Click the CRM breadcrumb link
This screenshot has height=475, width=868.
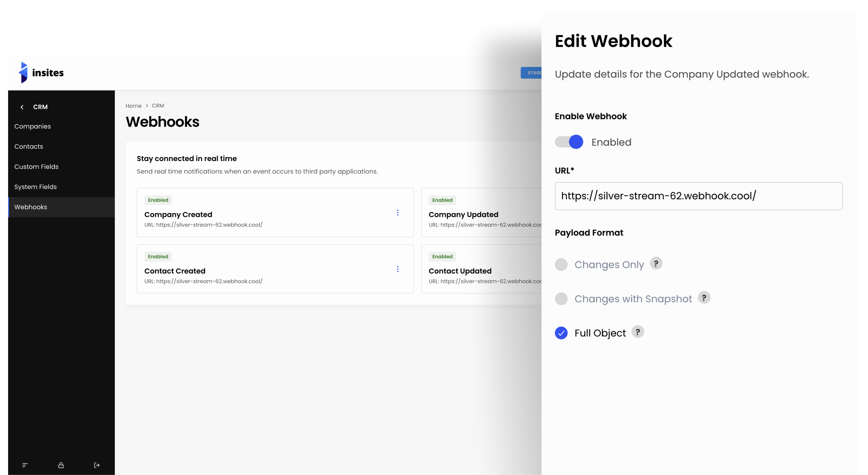pos(158,106)
